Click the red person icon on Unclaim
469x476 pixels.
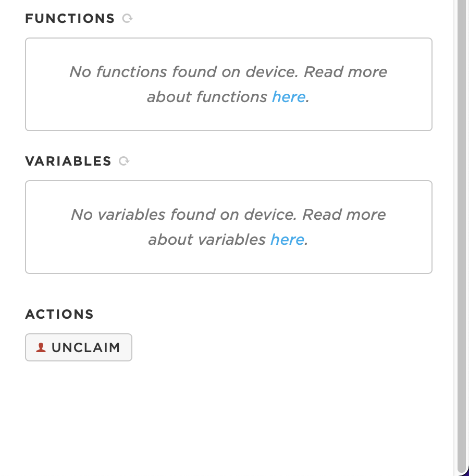pos(41,347)
